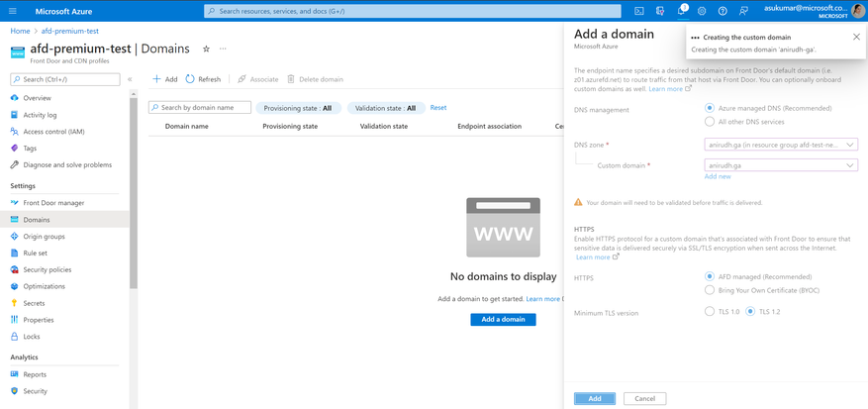The width and height of the screenshot is (868, 409).
Task: Select TLS 1.2 radio button
Action: [750, 312]
